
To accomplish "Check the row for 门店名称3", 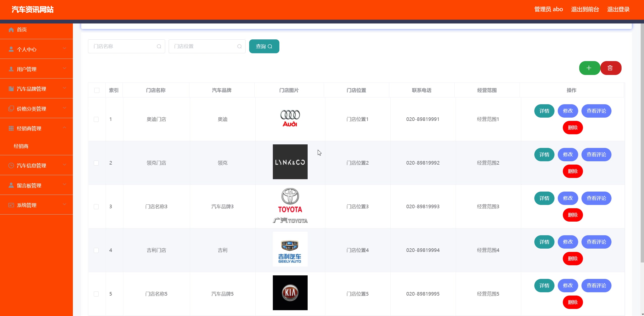I will (x=96, y=207).
